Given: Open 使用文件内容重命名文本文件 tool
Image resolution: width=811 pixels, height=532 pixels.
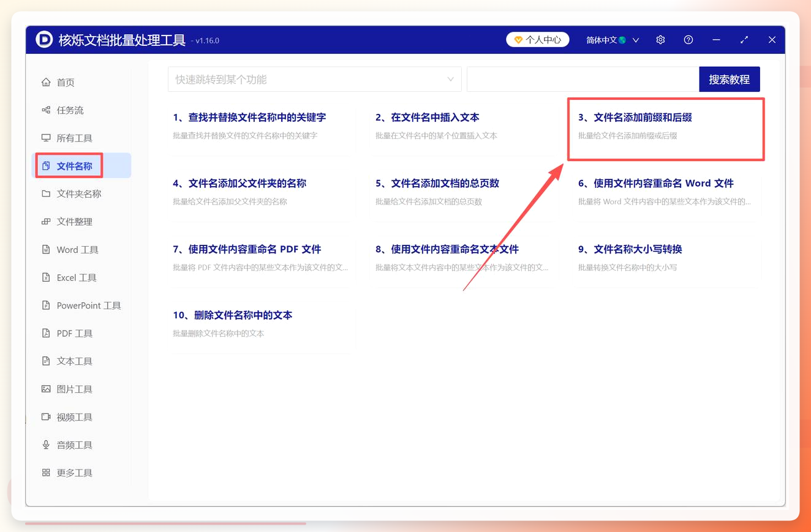Looking at the screenshot, I should [x=447, y=249].
